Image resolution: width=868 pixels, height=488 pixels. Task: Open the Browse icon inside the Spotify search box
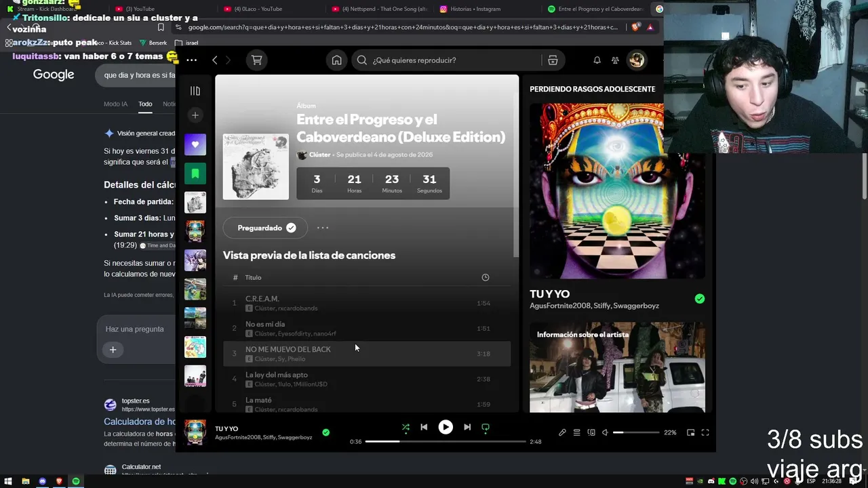(553, 60)
